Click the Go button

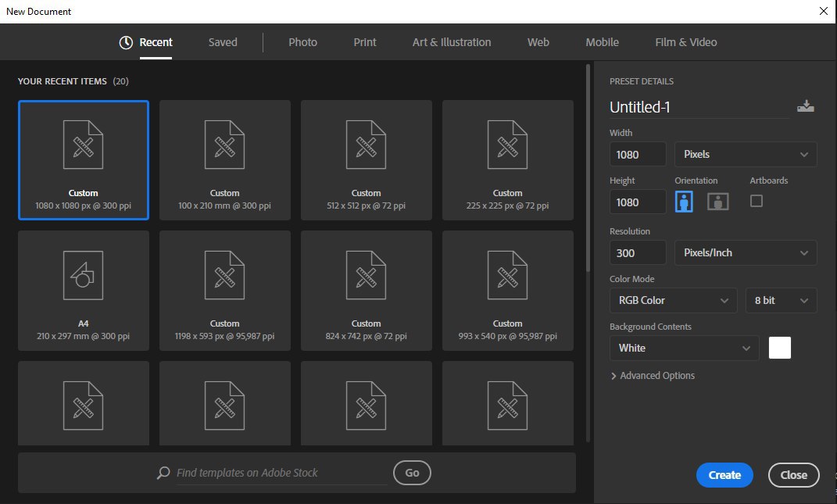tap(412, 473)
